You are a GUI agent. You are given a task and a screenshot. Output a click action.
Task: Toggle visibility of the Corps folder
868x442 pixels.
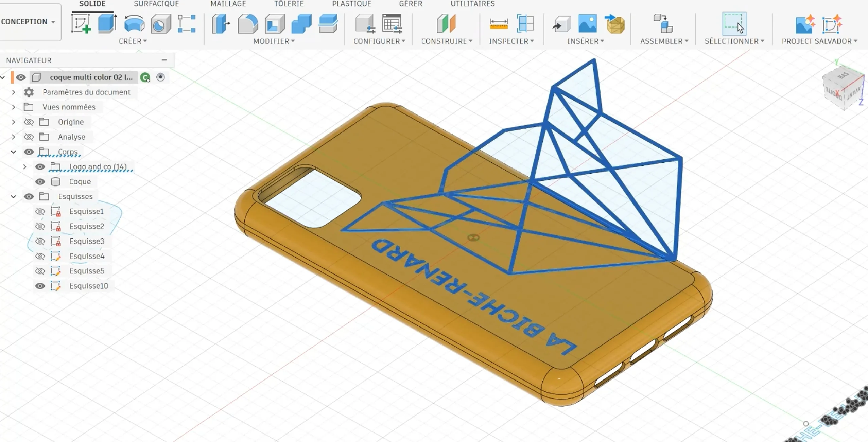click(29, 152)
